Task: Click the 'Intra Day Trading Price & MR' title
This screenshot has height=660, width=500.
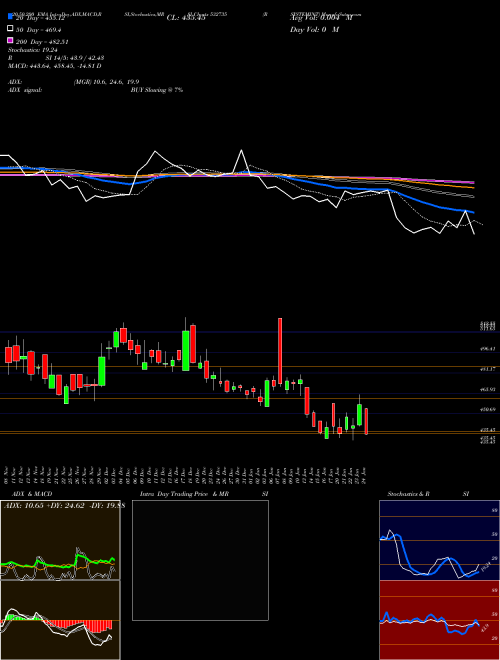Action: click(x=184, y=494)
